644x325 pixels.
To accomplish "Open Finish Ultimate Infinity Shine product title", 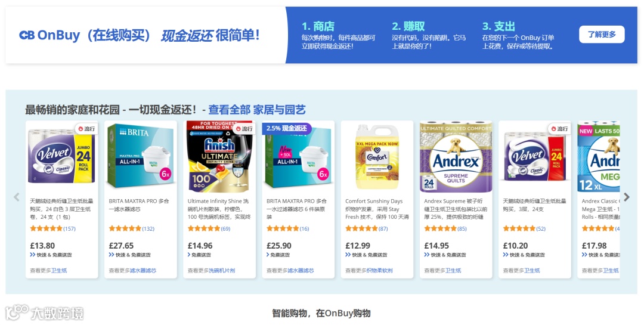I will click(218, 209).
